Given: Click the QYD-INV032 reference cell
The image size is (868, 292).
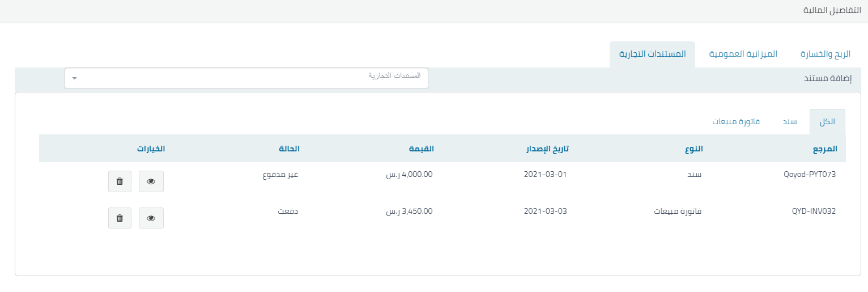Looking at the screenshot, I should (x=814, y=211).
